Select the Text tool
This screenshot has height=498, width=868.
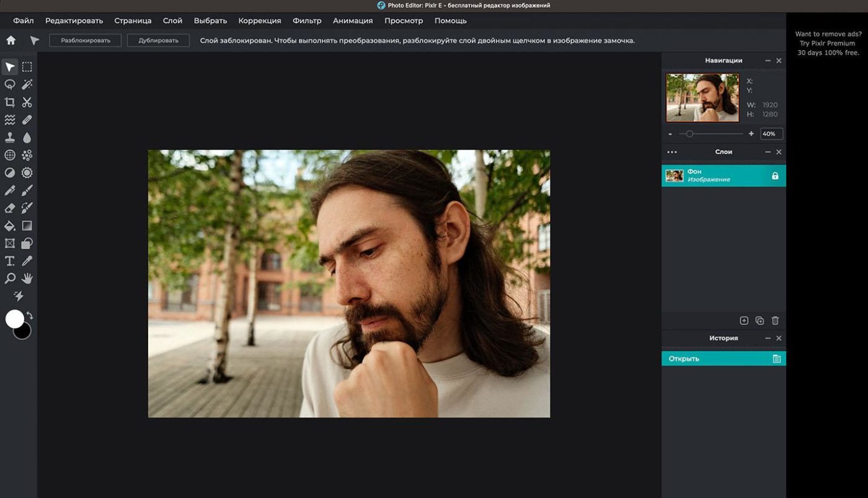(10, 261)
